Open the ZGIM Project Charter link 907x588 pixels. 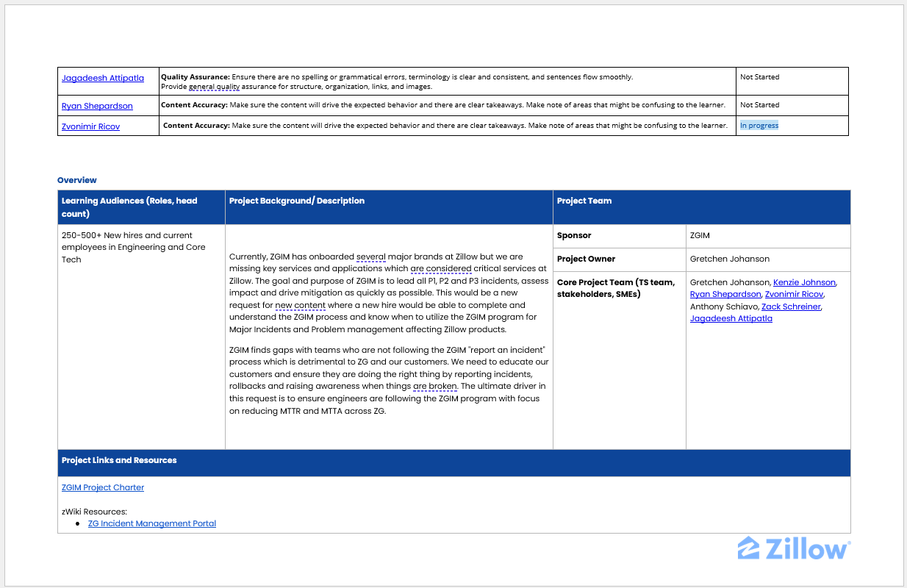pos(103,487)
